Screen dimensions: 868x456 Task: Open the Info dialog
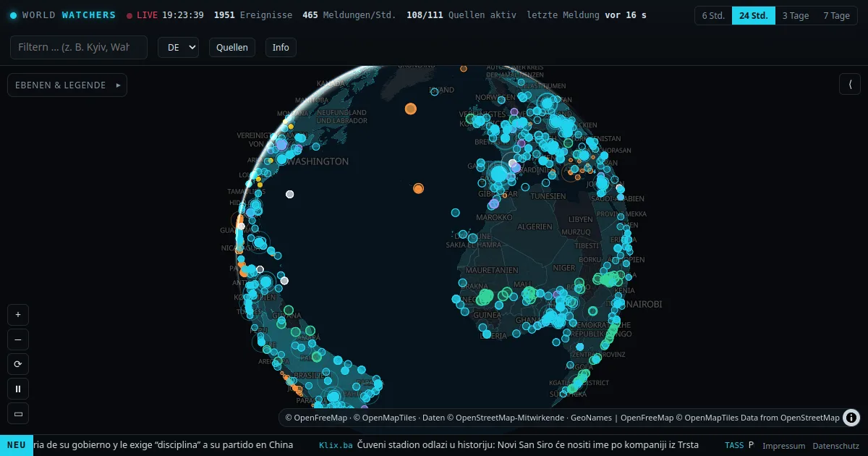click(281, 47)
